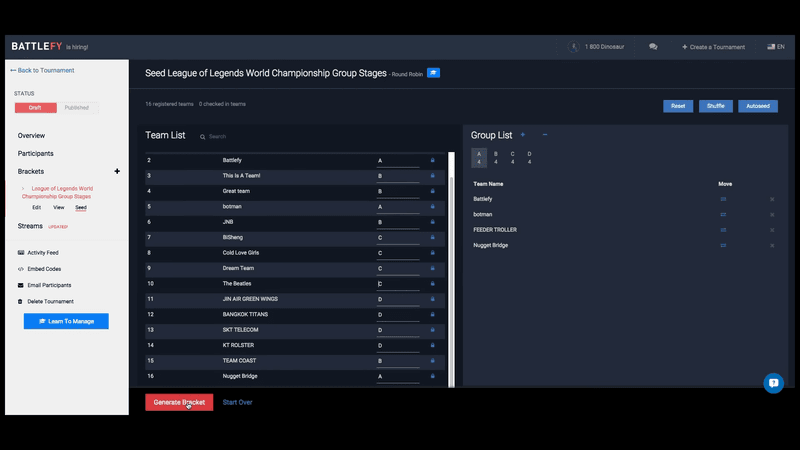Image resolution: width=800 pixels, height=450 pixels.
Task: Click move icon for botman in group
Action: coord(723,214)
